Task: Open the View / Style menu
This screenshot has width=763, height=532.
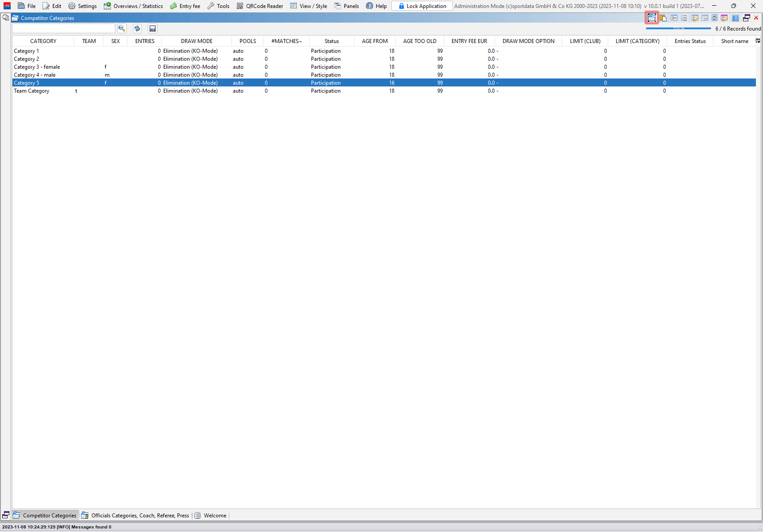Action: (309, 6)
